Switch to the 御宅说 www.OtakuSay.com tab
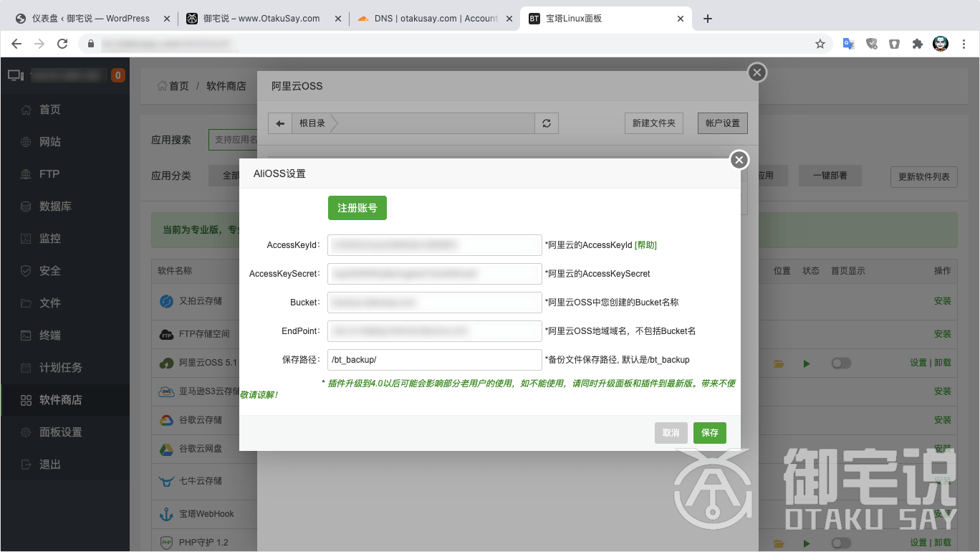Image resolution: width=980 pixels, height=552 pixels. (x=263, y=19)
